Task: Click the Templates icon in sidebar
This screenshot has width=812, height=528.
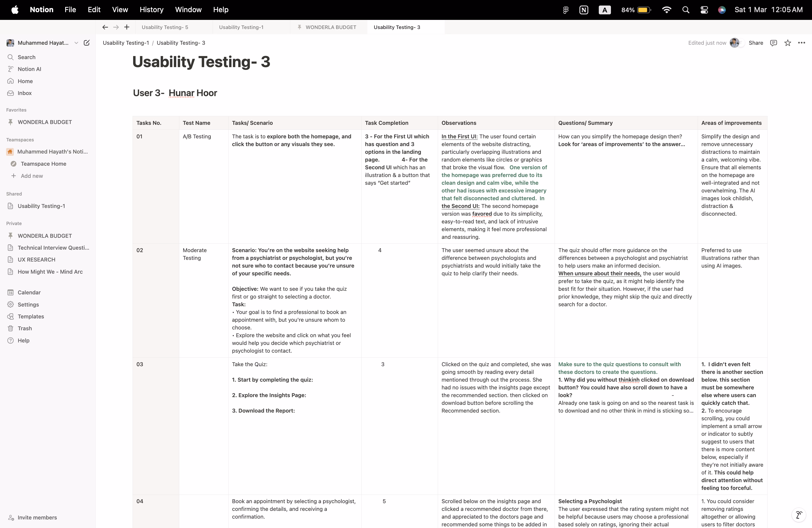Action: pyautogui.click(x=10, y=316)
